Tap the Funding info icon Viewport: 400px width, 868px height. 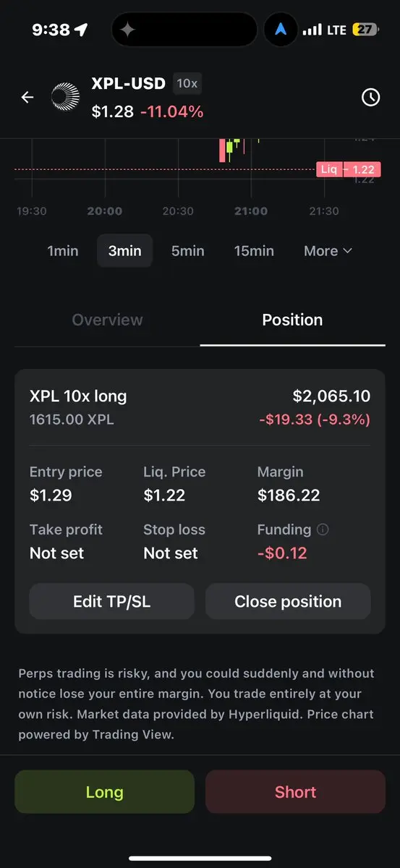click(x=323, y=529)
